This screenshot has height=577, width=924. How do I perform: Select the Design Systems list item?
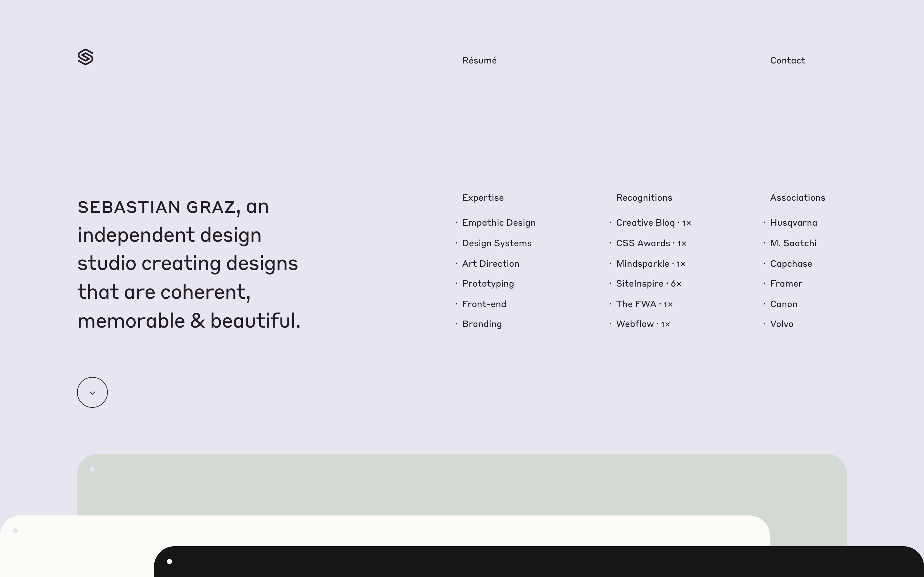point(496,244)
